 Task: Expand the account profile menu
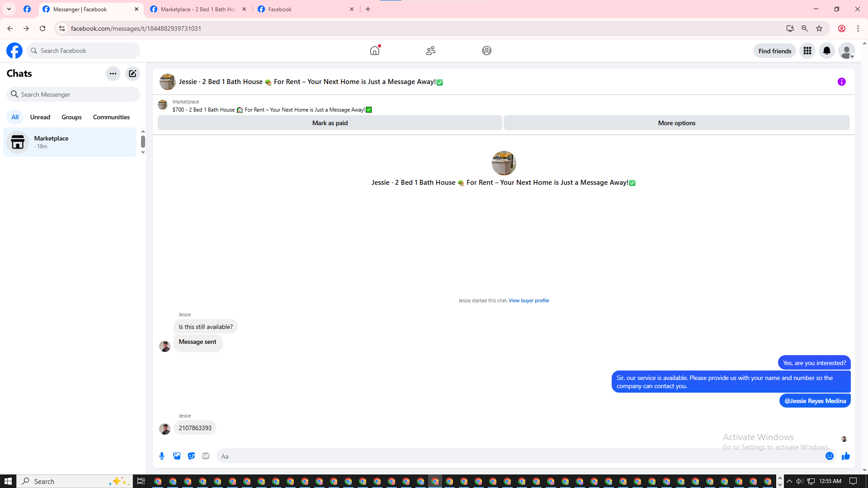click(846, 51)
